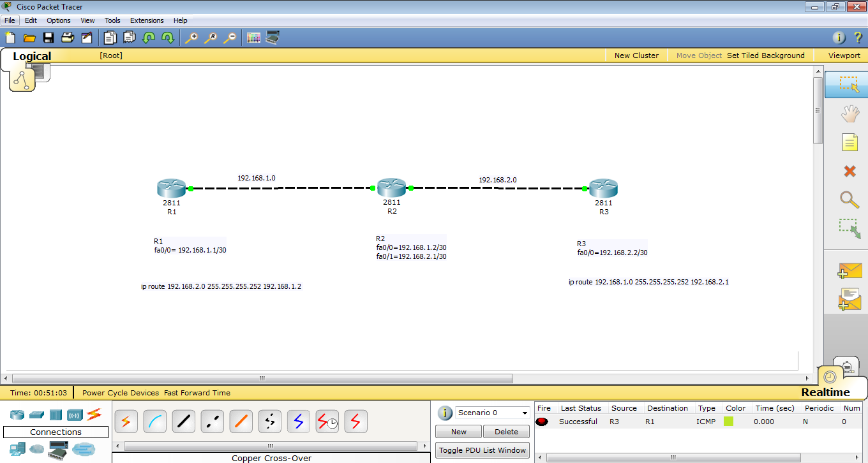This screenshot has width=868, height=463.
Task: Pick the Delete tool from right sidebar
Action: tap(849, 171)
